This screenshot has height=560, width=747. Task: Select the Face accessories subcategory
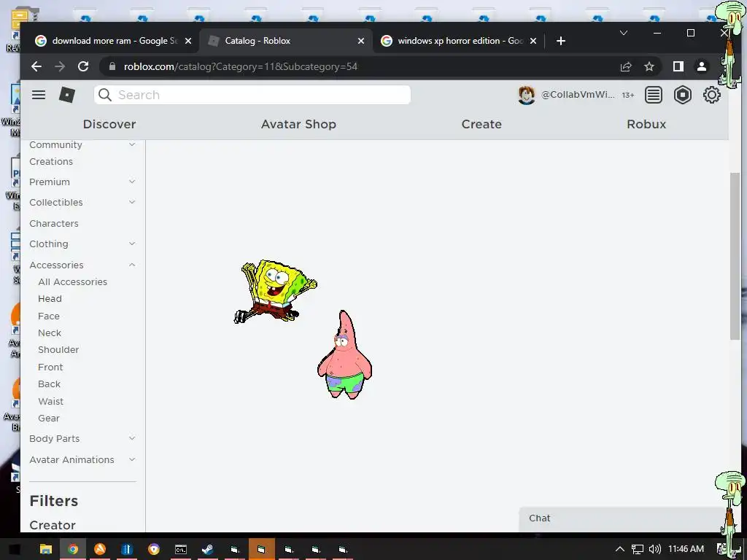[x=49, y=316]
